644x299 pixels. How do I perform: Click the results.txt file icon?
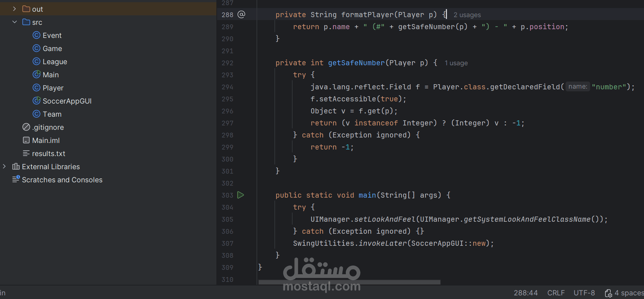tap(26, 153)
